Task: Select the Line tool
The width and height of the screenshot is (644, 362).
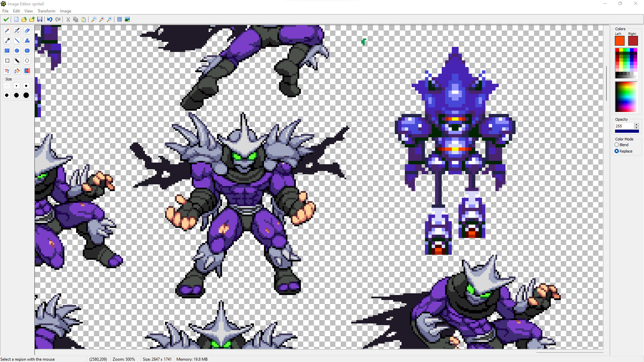Action: [x=17, y=41]
